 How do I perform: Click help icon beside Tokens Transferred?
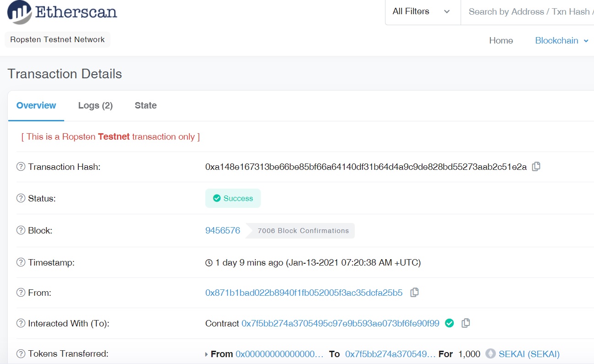[21, 353]
